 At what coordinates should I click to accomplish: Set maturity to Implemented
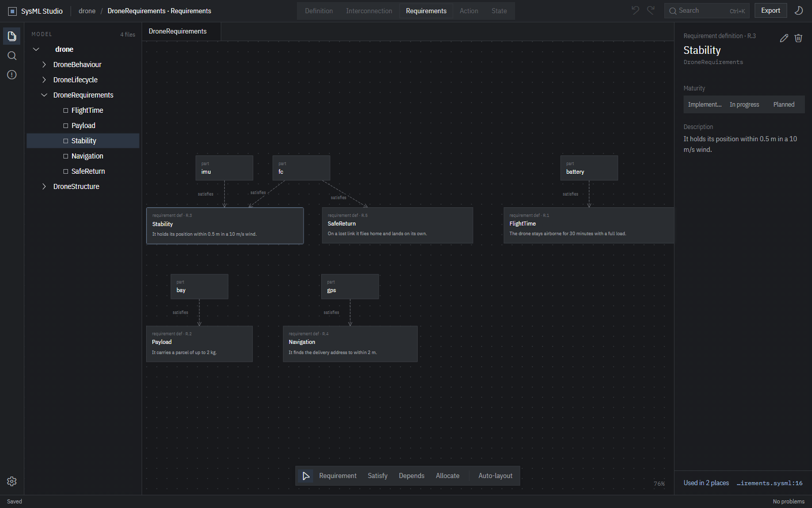click(704, 105)
